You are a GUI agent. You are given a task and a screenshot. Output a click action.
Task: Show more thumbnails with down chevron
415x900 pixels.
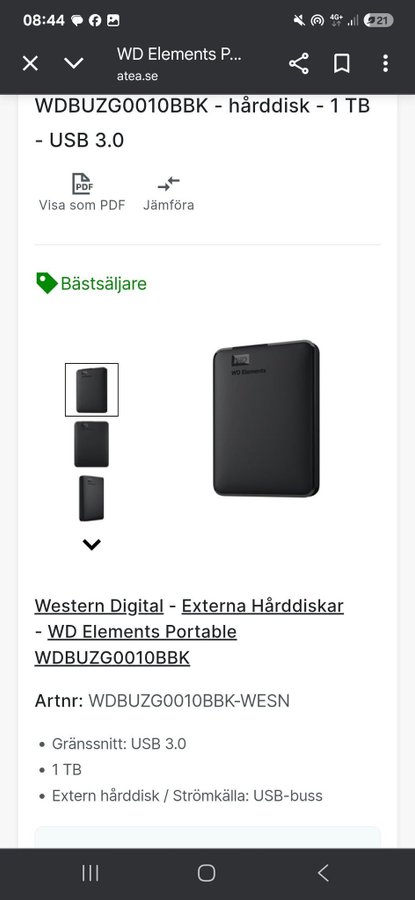(91, 544)
